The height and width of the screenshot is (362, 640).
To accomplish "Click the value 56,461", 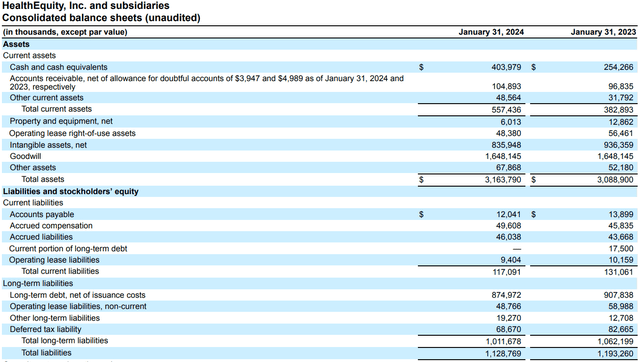I will [x=621, y=133].
